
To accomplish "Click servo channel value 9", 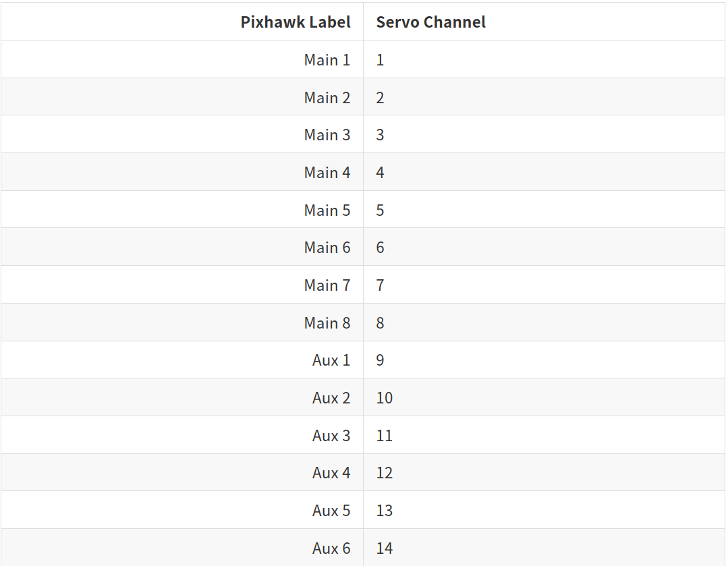I will [x=381, y=360].
